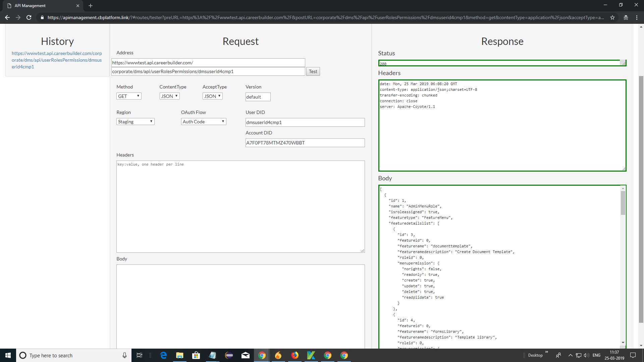Screen dimensions: 644x362
Task: Go back using browser back arrow
Action: (7, 17)
